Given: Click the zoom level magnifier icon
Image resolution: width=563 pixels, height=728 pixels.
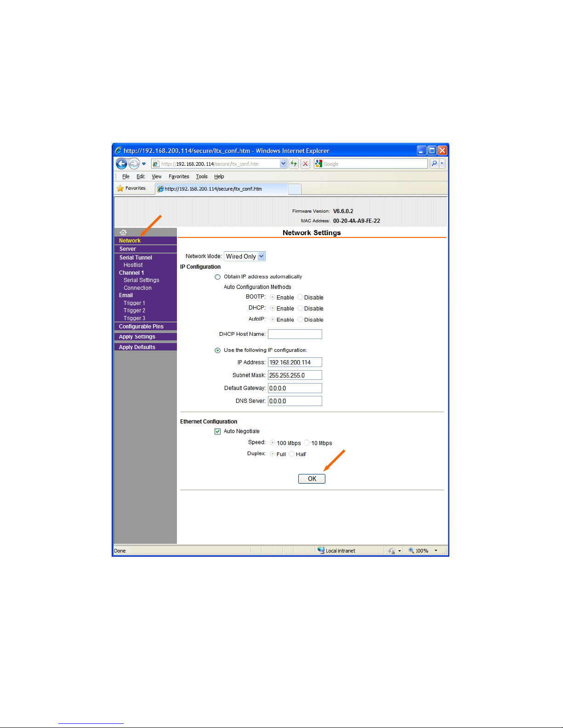Looking at the screenshot, I should point(411,551).
